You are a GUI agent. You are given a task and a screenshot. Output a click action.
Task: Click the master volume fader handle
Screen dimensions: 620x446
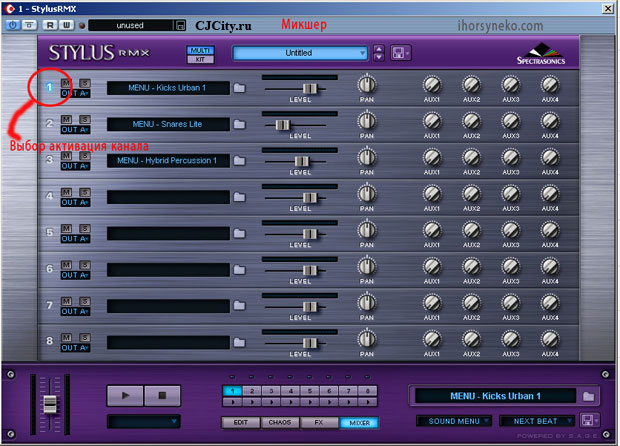click(x=50, y=404)
